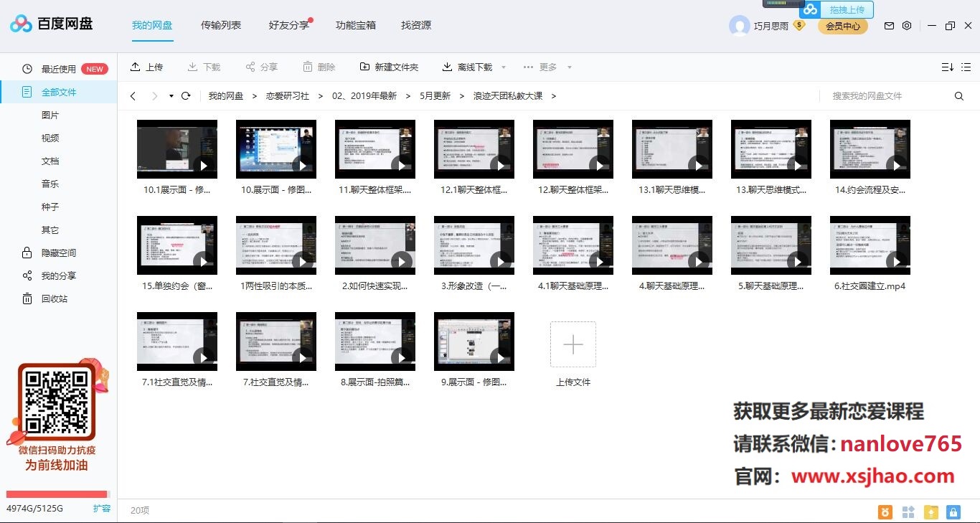Open navigation history dropdown arrow

point(171,96)
